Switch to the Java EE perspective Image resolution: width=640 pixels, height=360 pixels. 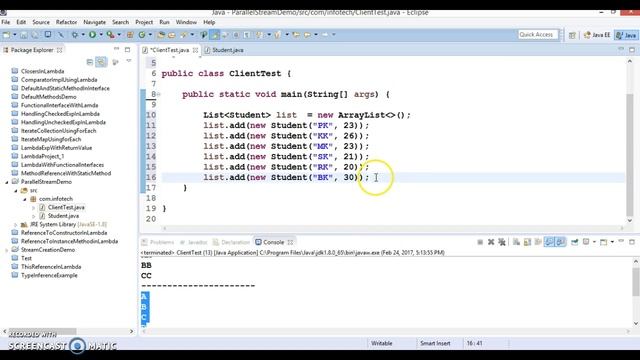597,36
